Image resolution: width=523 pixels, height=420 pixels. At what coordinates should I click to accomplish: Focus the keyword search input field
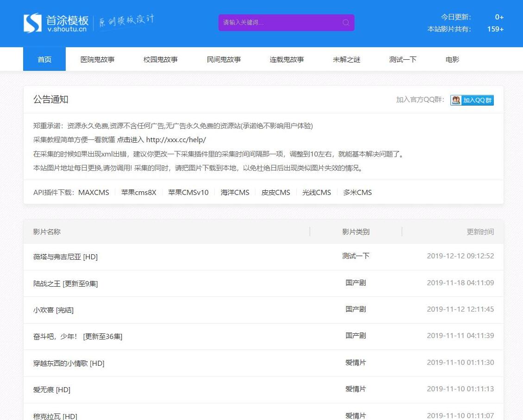coord(286,22)
